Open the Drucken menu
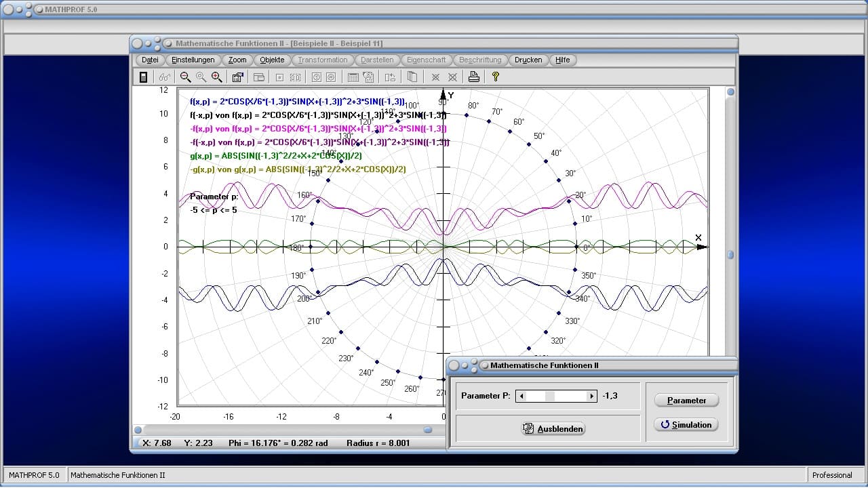 (x=528, y=60)
